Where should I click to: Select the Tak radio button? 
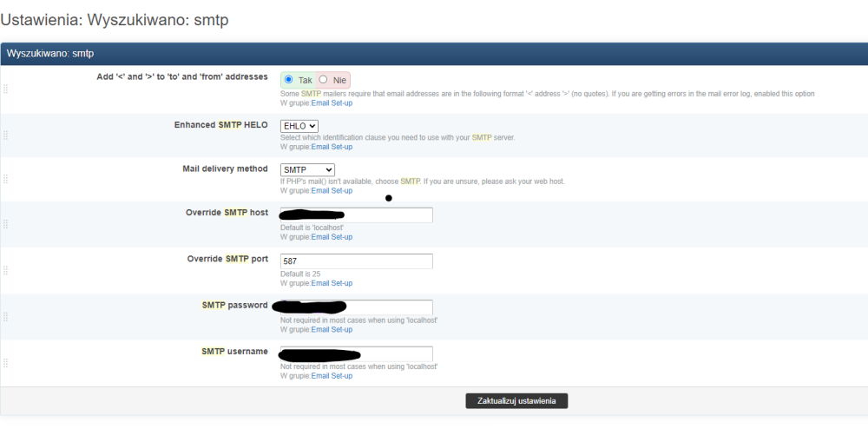289,80
